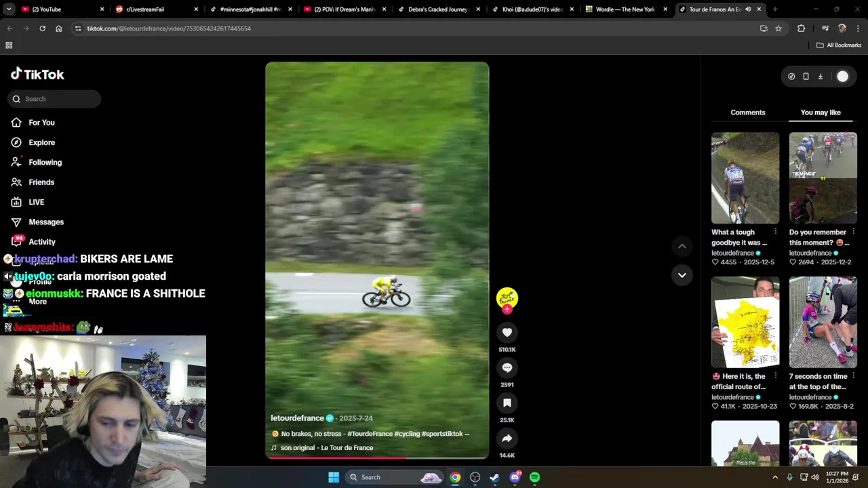This screenshot has height=488, width=868.
Task: Like the video with the heart icon
Action: tap(507, 332)
